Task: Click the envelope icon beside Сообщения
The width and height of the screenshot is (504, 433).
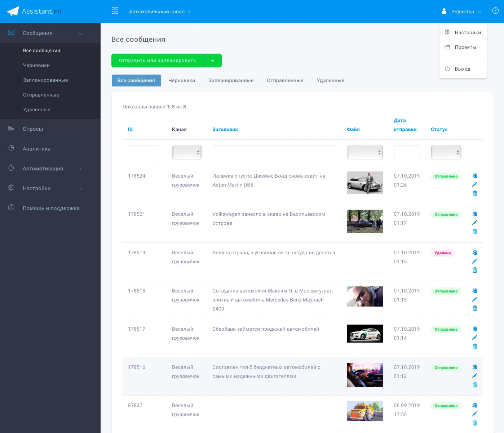Action: pos(11,32)
